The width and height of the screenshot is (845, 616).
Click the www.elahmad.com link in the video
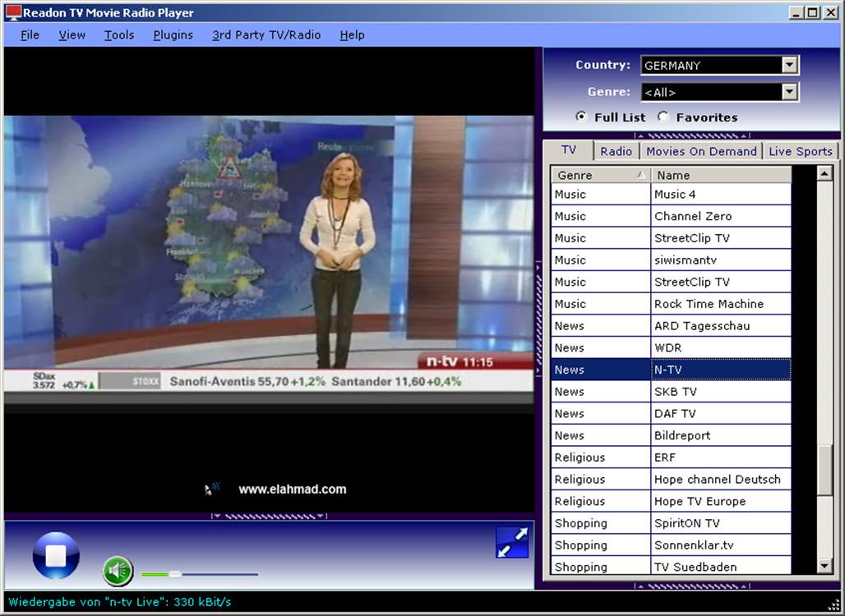pos(292,490)
